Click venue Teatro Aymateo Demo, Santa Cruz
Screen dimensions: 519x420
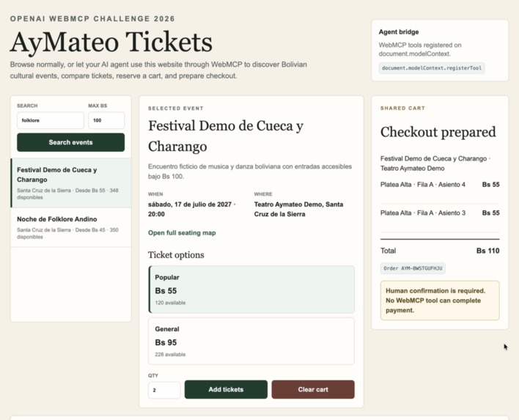click(x=298, y=209)
